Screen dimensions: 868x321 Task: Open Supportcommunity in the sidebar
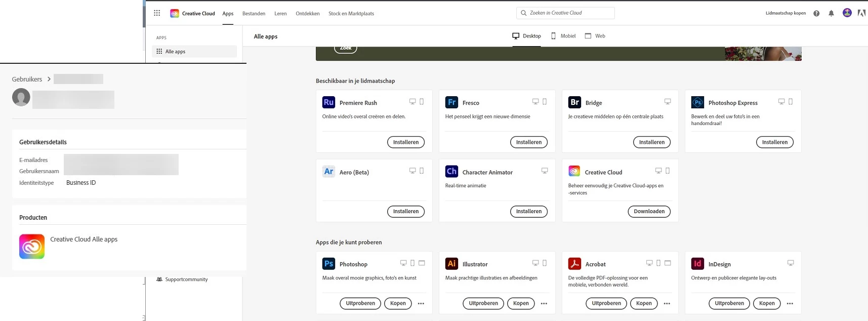click(x=182, y=279)
